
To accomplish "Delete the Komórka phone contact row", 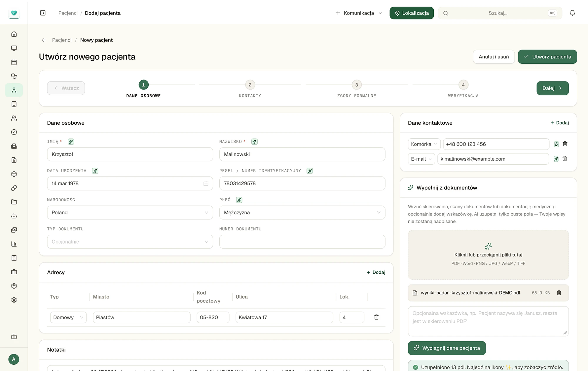I will coord(565,144).
